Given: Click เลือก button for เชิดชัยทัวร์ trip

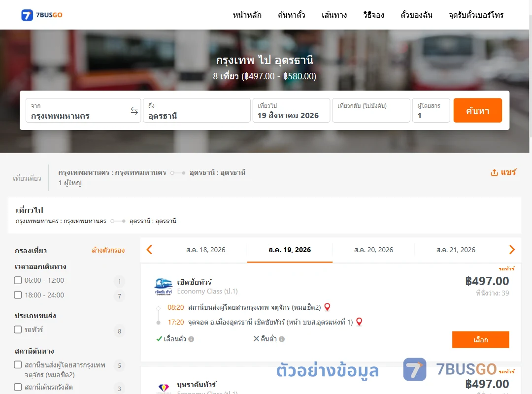Looking at the screenshot, I should pos(480,340).
